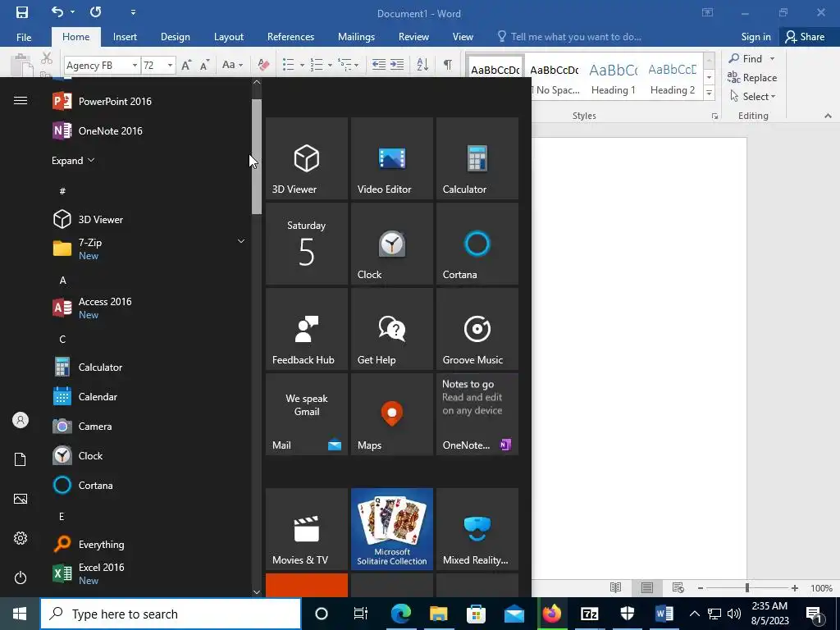Click the Share button in Word
840x630 pixels.
point(805,37)
